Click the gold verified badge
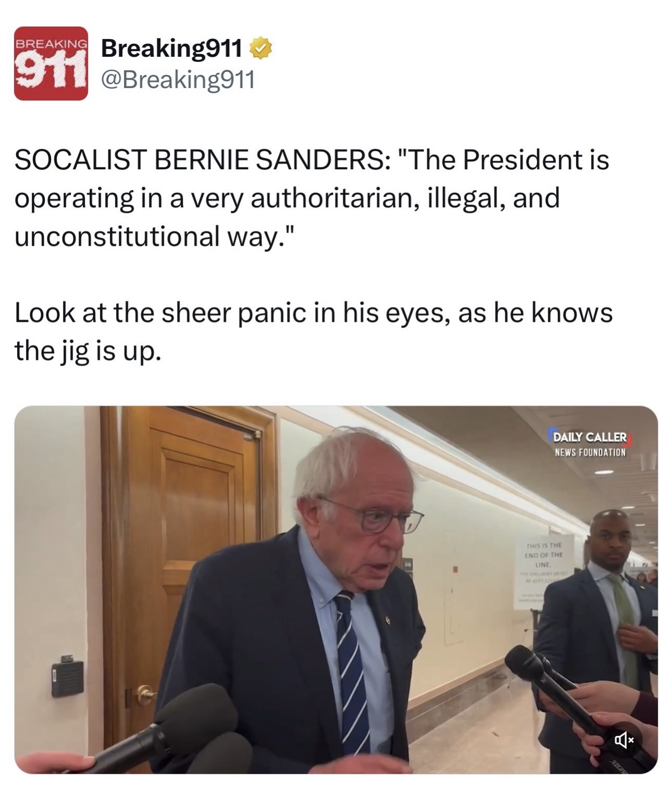 [260, 49]
